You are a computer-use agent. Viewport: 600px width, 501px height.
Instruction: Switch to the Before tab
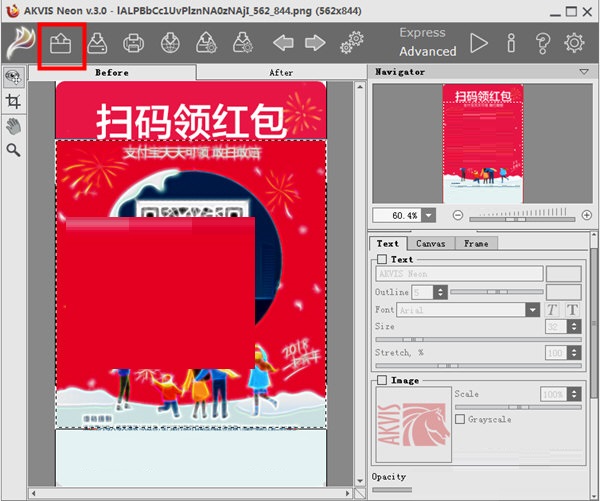112,72
